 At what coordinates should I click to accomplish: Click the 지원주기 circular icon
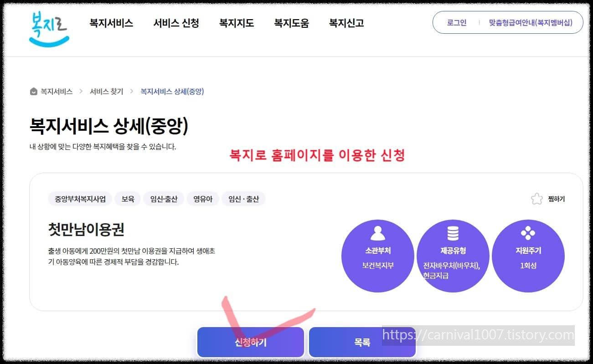click(x=528, y=256)
